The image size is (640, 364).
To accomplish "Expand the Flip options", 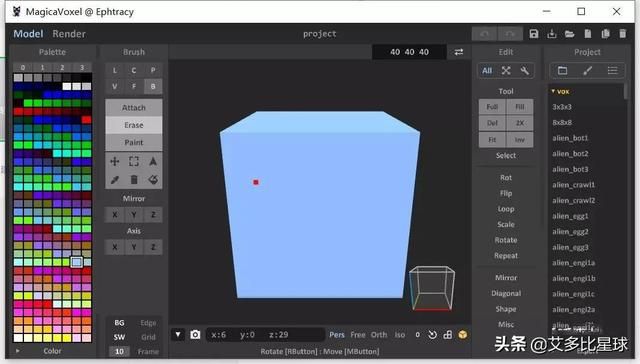I will (x=506, y=193).
